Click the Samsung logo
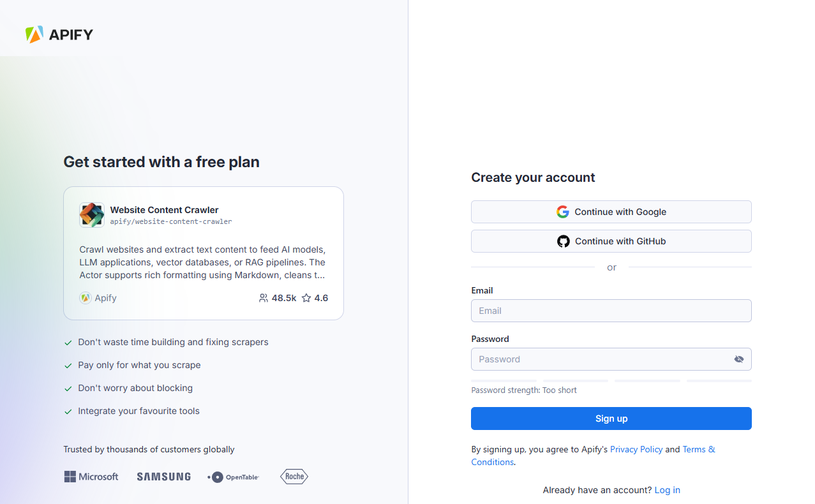 [x=163, y=477]
